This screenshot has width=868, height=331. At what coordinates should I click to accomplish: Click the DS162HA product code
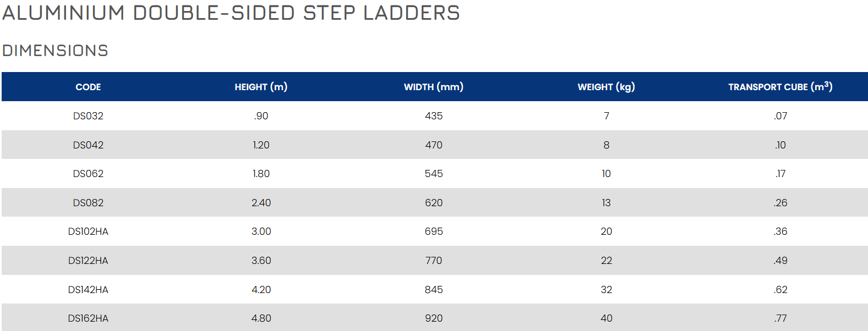pyautogui.click(x=88, y=318)
